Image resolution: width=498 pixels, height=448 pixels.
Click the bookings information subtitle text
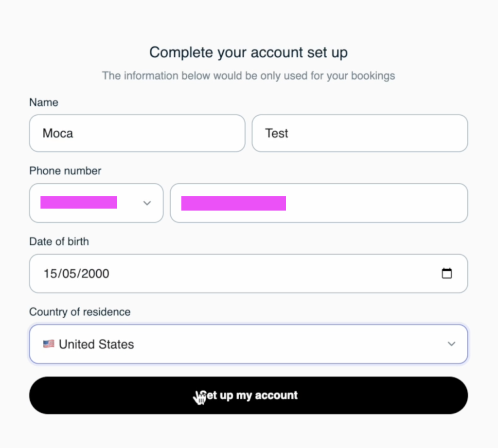pos(249,76)
